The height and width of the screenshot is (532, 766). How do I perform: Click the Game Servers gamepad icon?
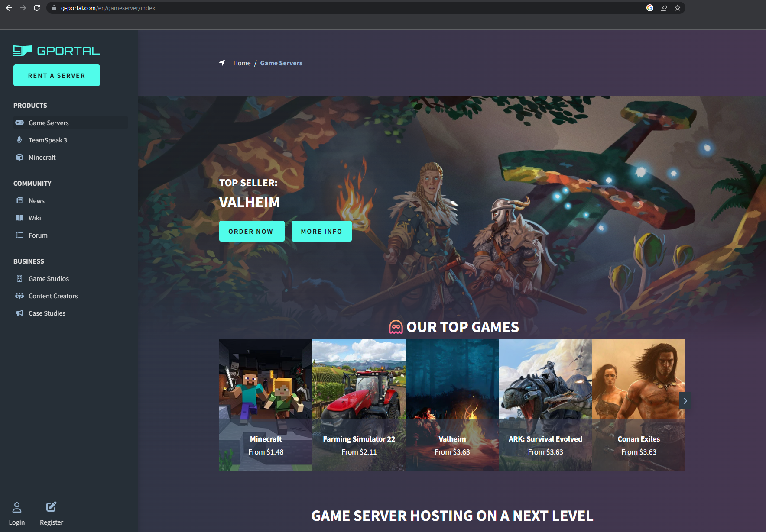point(19,123)
